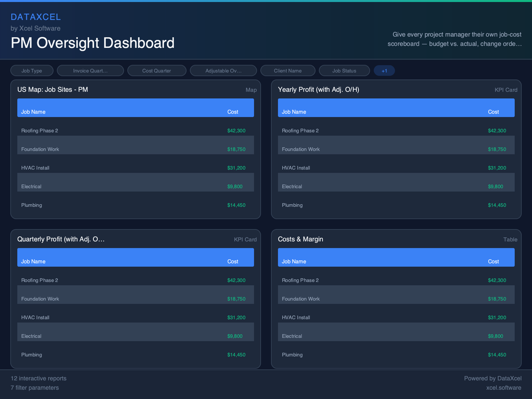Open the Job Status filter

tap(344, 70)
